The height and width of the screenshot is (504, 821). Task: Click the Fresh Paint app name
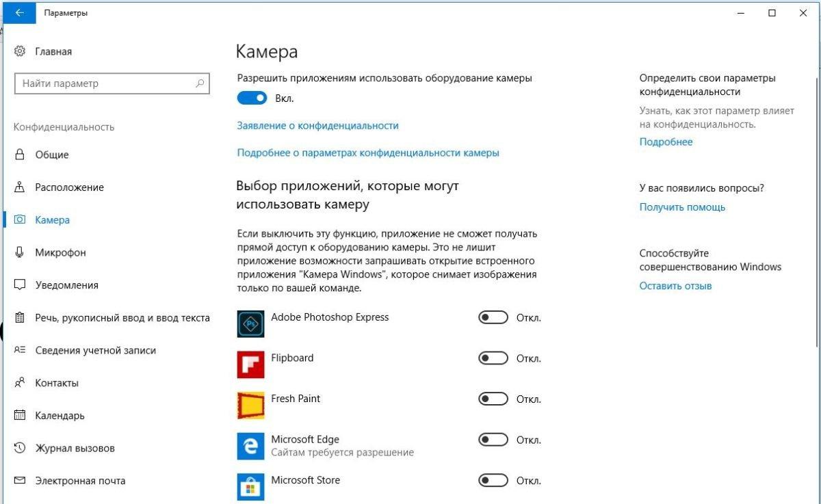pos(296,399)
